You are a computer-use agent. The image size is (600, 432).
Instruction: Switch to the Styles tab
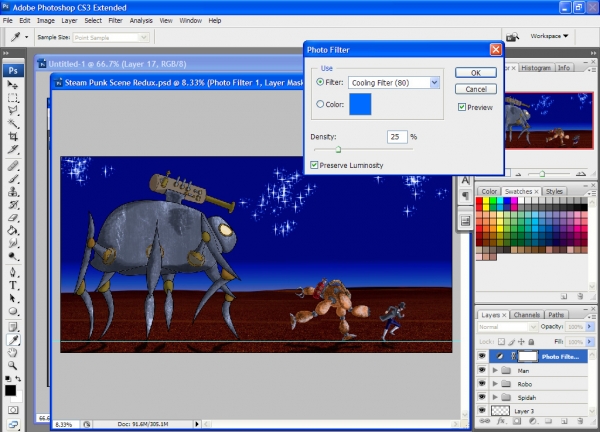point(554,191)
